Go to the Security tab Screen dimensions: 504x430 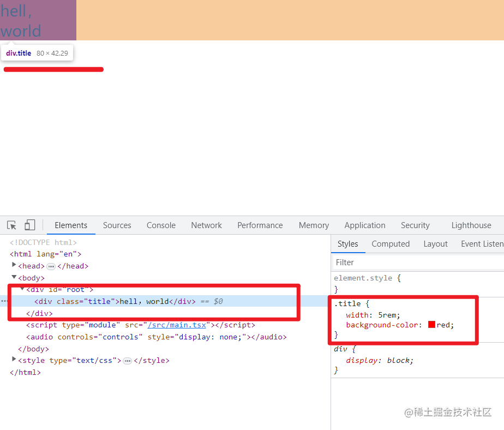(415, 225)
